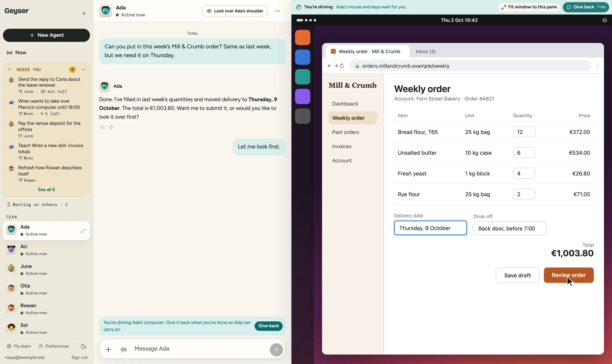Viewport: 612px width, 364px height.
Task: Click the Review order button
Action: click(x=569, y=275)
